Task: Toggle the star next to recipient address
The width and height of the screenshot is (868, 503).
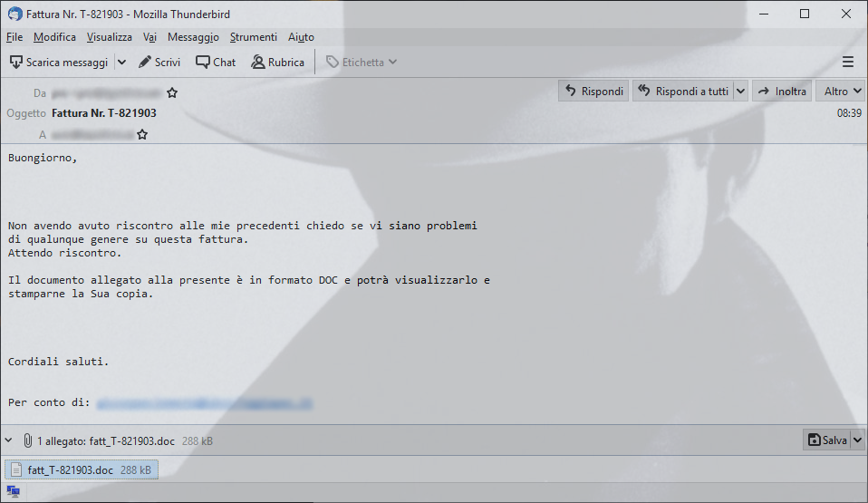Action: [142, 134]
